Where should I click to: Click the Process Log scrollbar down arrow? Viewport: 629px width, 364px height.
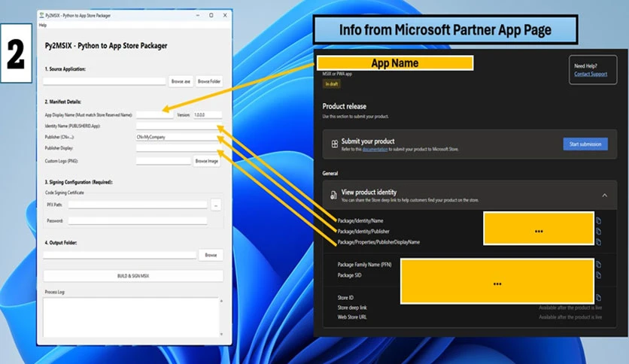tap(221, 335)
